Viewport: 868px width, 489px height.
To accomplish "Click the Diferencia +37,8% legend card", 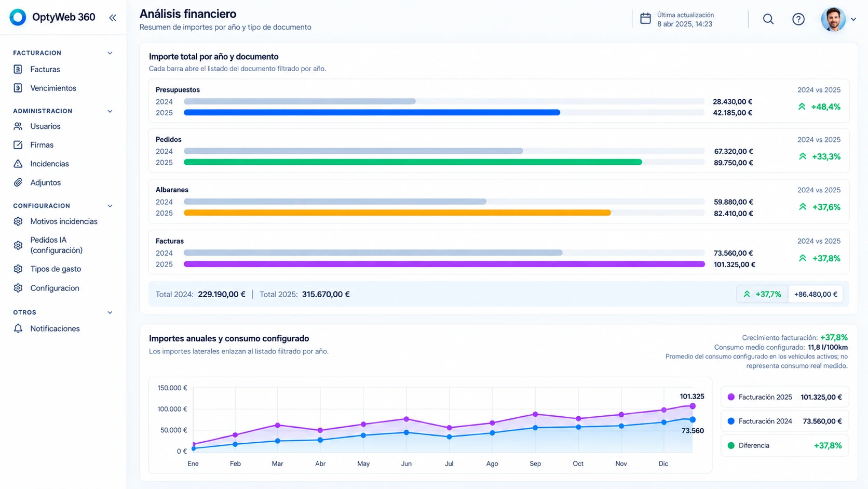I will pyautogui.click(x=784, y=445).
